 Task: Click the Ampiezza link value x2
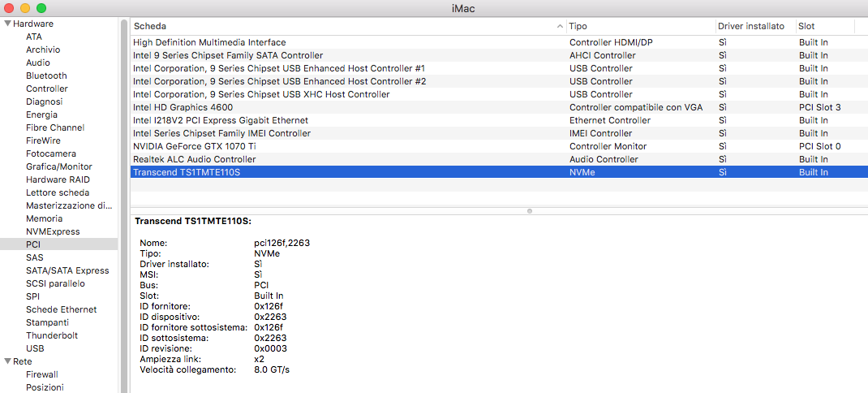[259, 359]
